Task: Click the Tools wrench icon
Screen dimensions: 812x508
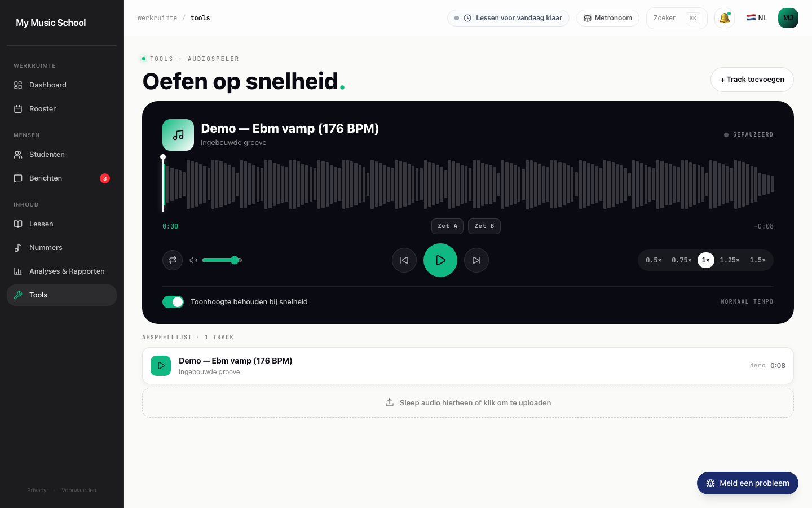Action: (18, 295)
